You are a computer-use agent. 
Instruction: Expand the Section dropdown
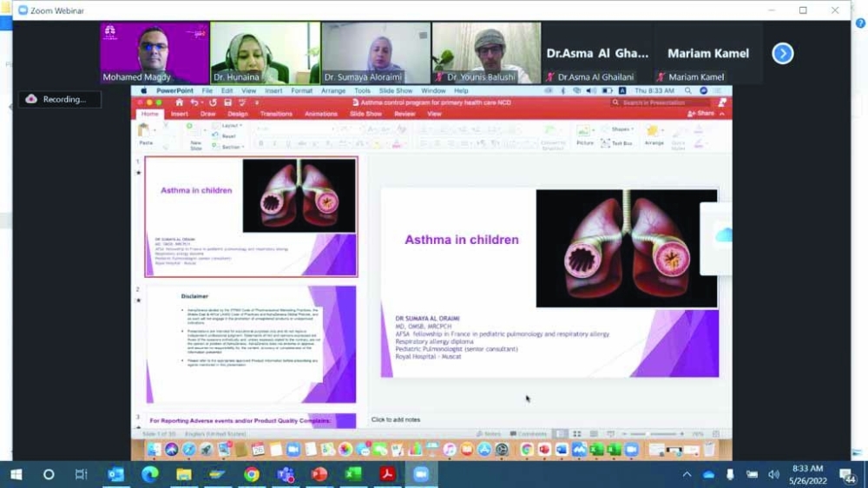point(231,147)
